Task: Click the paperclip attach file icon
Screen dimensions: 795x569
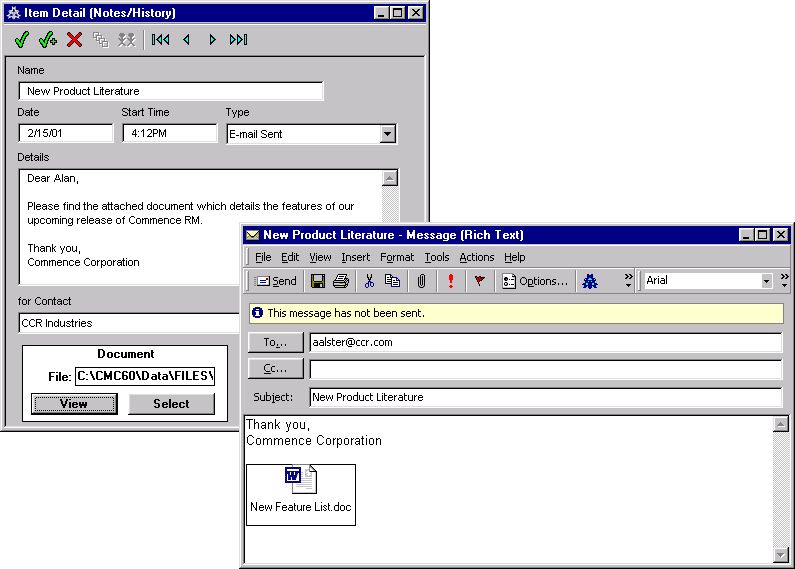Action: pyautogui.click(x=421, y=281)
